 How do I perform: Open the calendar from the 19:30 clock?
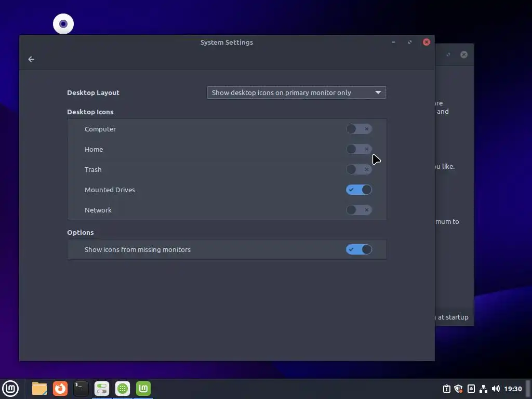click(513, 389)
